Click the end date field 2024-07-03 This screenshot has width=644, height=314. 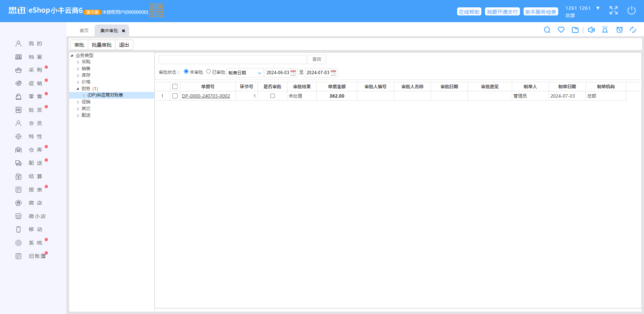click(x=318, y=73)
